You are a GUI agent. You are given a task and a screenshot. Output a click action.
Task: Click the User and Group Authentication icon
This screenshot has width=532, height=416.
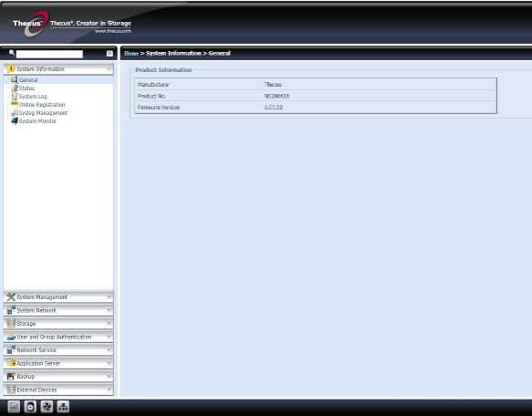11,337
